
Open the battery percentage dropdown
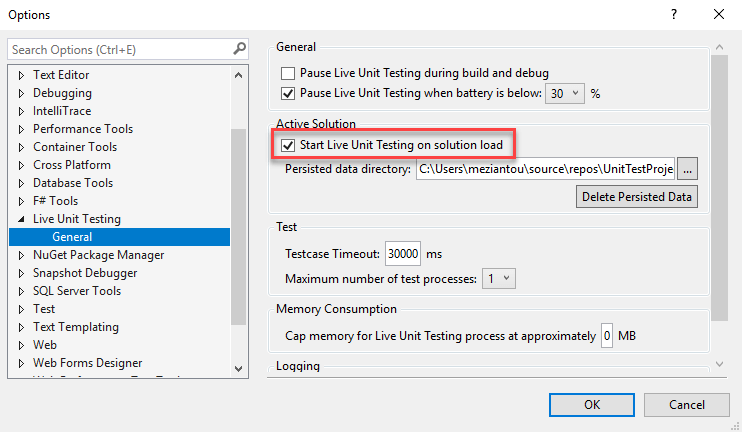coord(564,93)
